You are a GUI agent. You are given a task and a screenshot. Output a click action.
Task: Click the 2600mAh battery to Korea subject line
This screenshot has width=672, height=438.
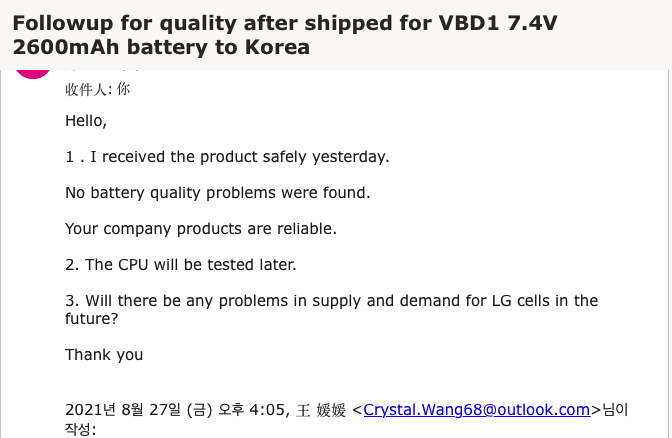(x=161, y=47)
